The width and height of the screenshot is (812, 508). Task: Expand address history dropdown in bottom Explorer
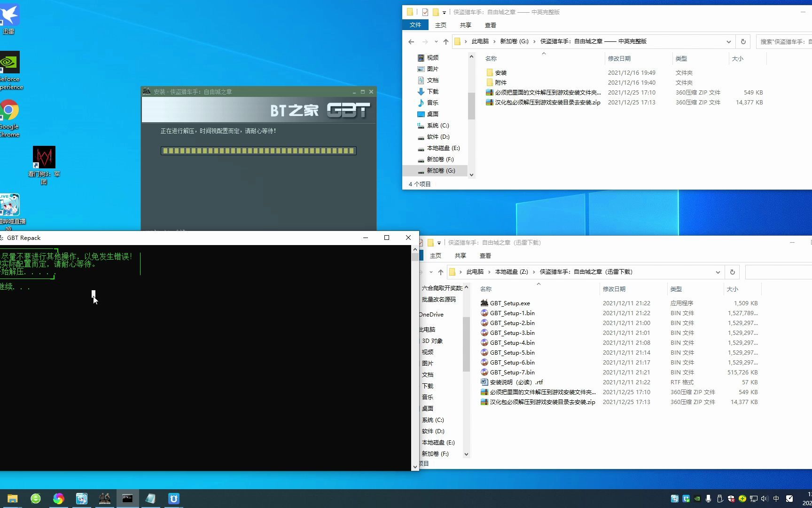(x=718, y=272)
